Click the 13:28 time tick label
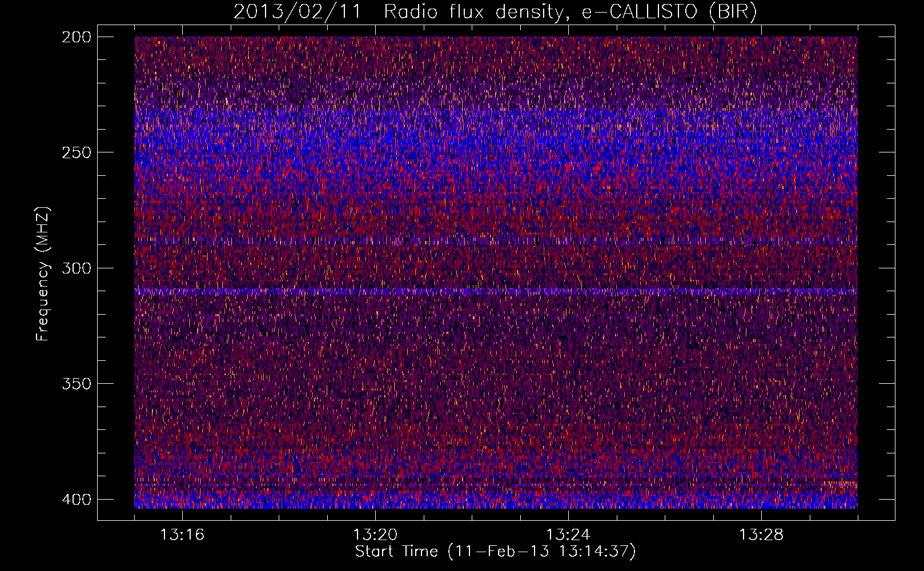This screenshot has height=571, width=924. click(761, 535)
